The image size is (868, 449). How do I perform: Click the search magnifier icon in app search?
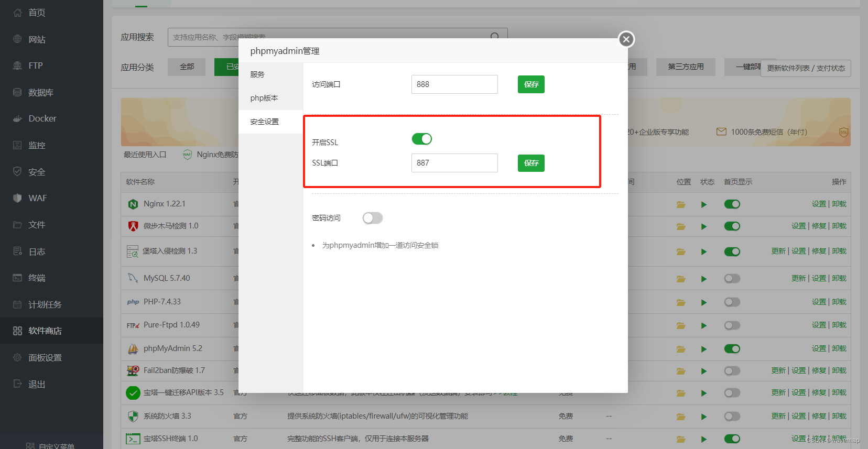(x=495, y=37)
